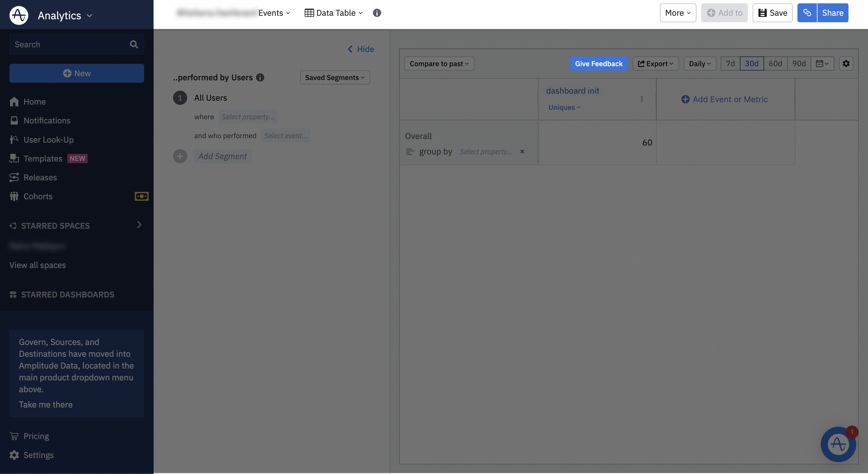This screenshot has height=474, width=868.
Task: Open the Saved Segments dropdown
Action: [334, 77]
